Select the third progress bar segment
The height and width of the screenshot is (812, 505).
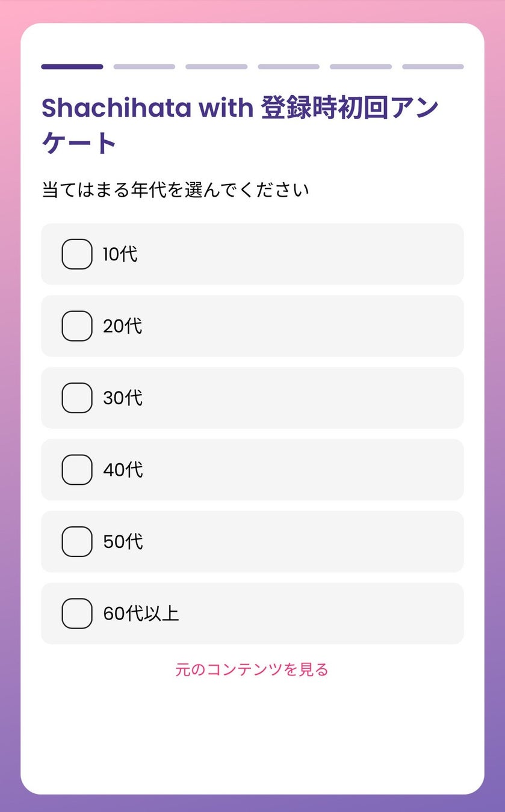tap(216, 67)
